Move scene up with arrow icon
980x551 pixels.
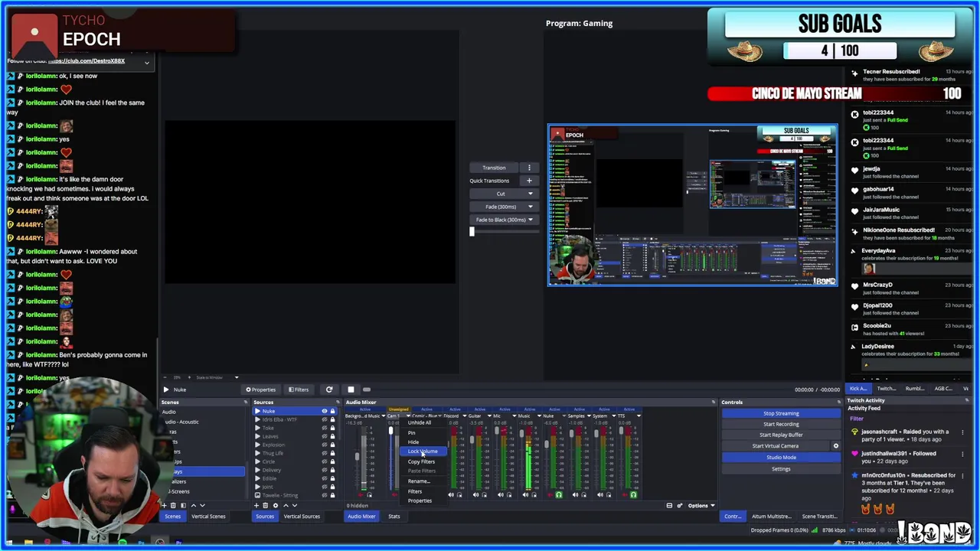tap(194, 505)
